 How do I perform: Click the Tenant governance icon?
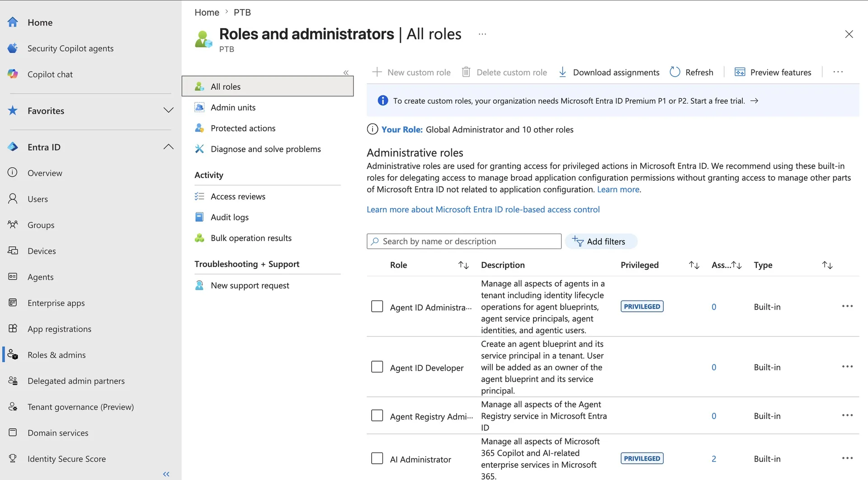[13, 406]
